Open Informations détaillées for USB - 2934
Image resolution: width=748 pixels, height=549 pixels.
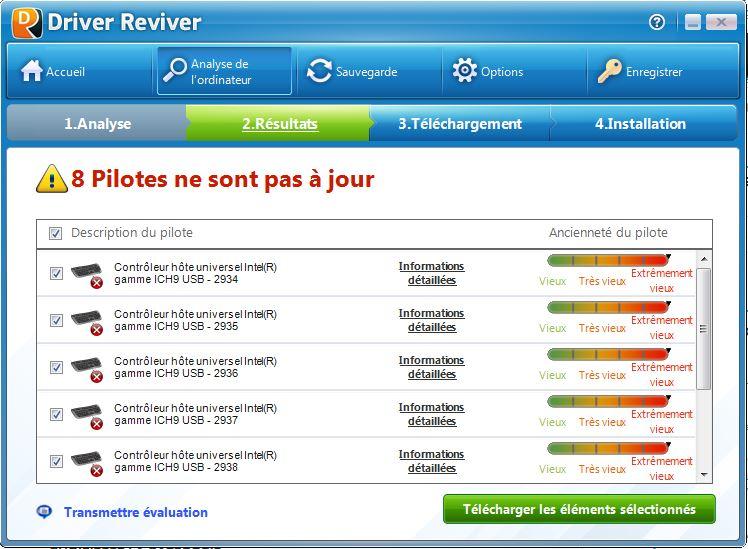(432, 273)
